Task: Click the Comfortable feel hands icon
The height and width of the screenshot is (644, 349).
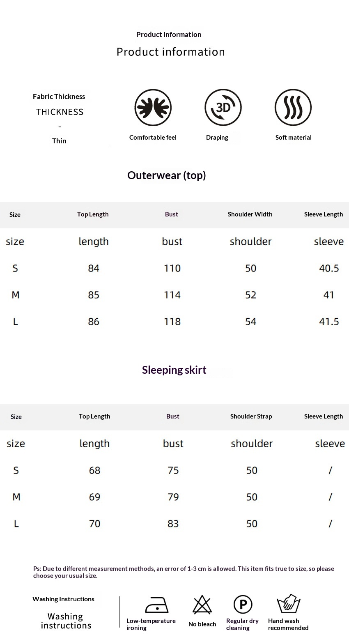Action: click(x=153, y=108)
